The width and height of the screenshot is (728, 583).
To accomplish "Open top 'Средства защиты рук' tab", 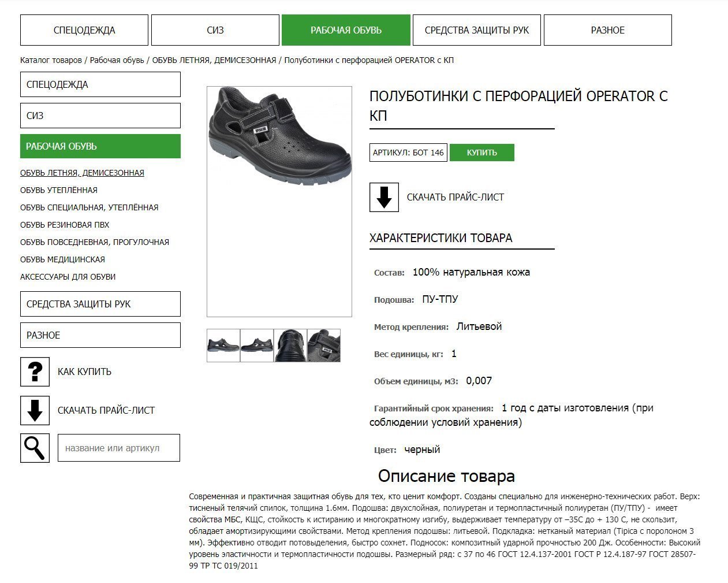I will (x=476, y=30).
